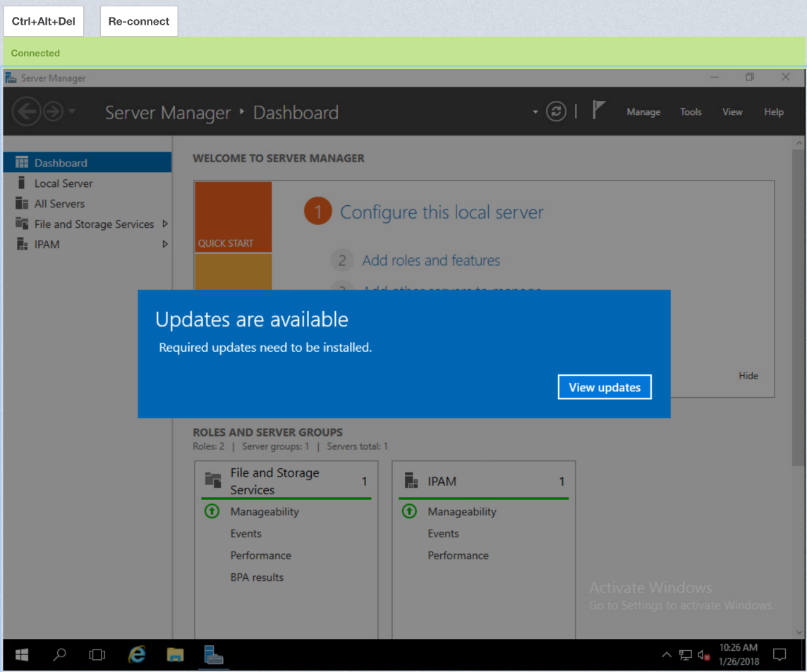807x672 pixels.
Task: Click the IPAM tile icon
Action: click(411, 480)
